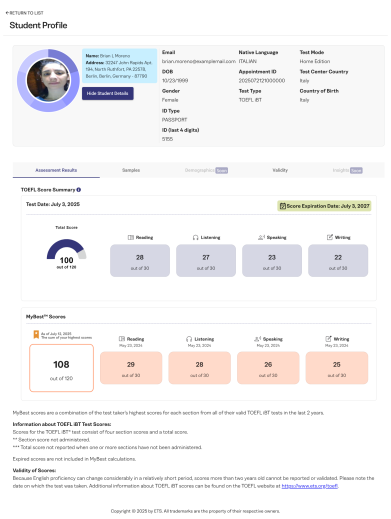391x519 pixels.
Task: Open the ETS TOEFL website link
Action: [x=310, y=486]
